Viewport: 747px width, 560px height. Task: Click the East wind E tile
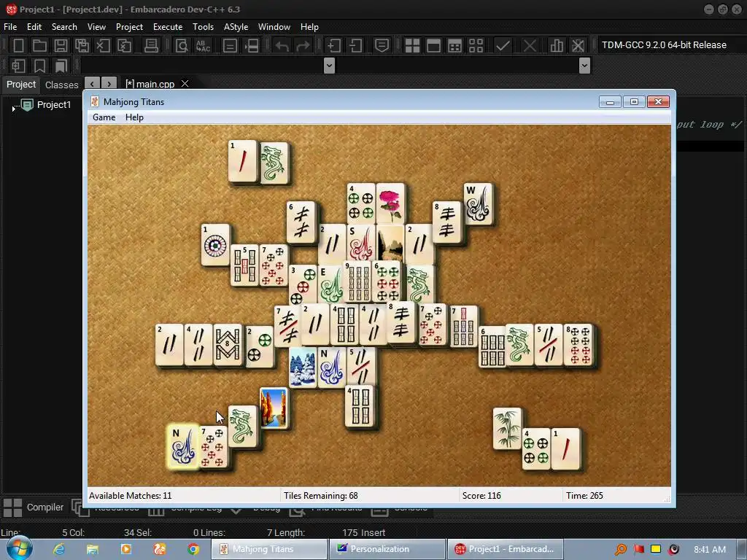point(330,285)
